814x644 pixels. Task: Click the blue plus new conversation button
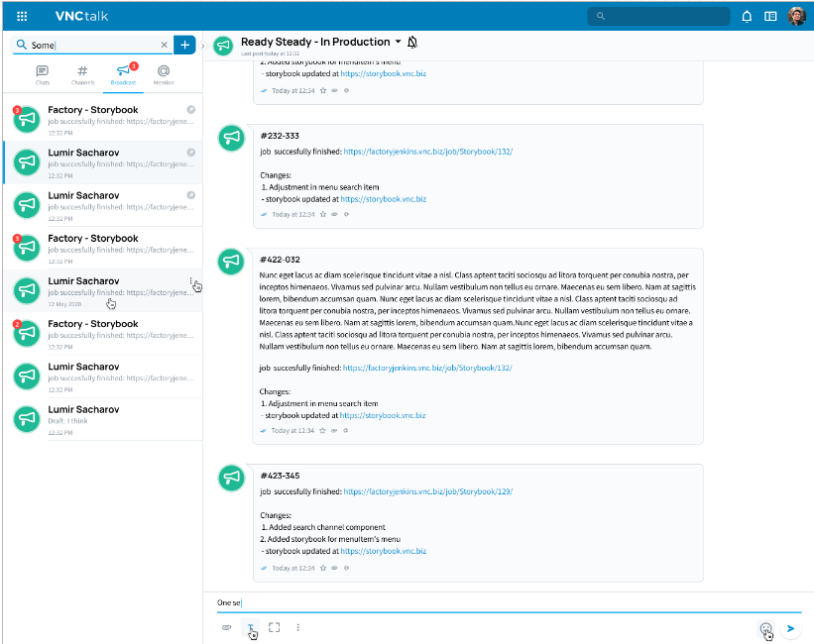click(184, 45)
